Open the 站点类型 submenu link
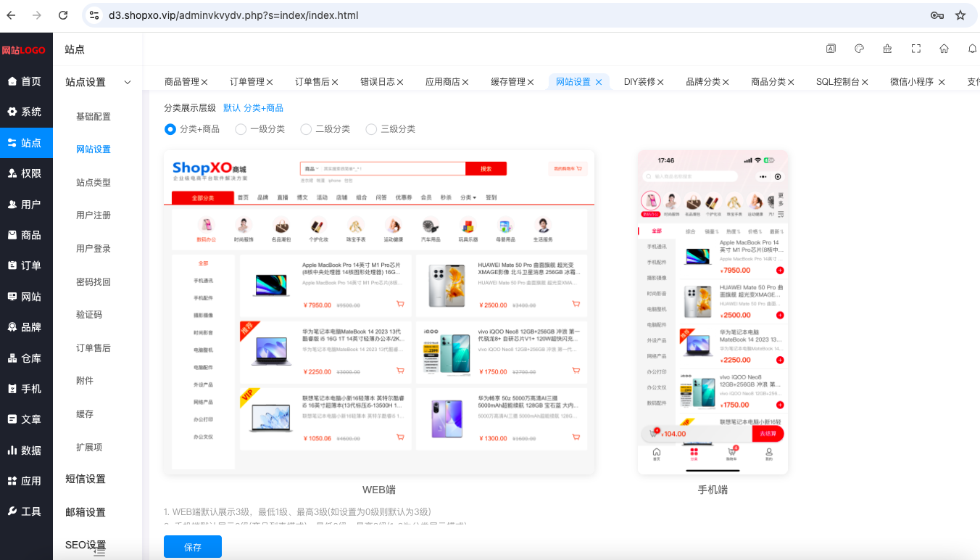980x560 pixels. pos(94,183)
